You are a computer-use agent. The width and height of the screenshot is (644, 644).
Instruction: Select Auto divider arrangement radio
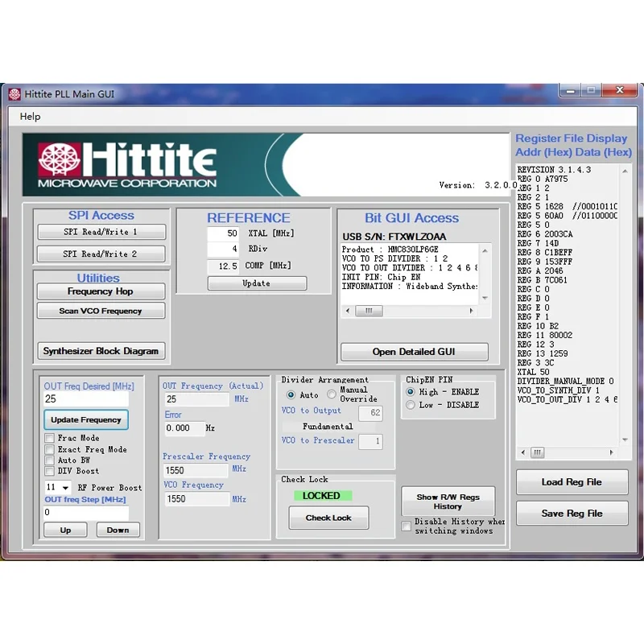pos(291,394)
